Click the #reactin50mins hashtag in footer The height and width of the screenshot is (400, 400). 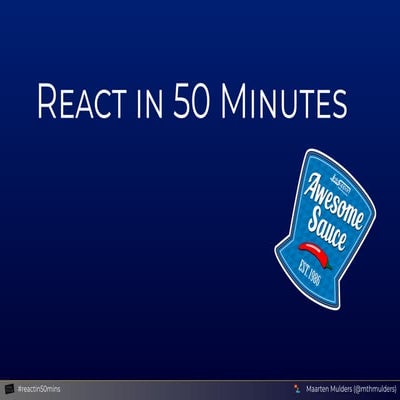39,389
